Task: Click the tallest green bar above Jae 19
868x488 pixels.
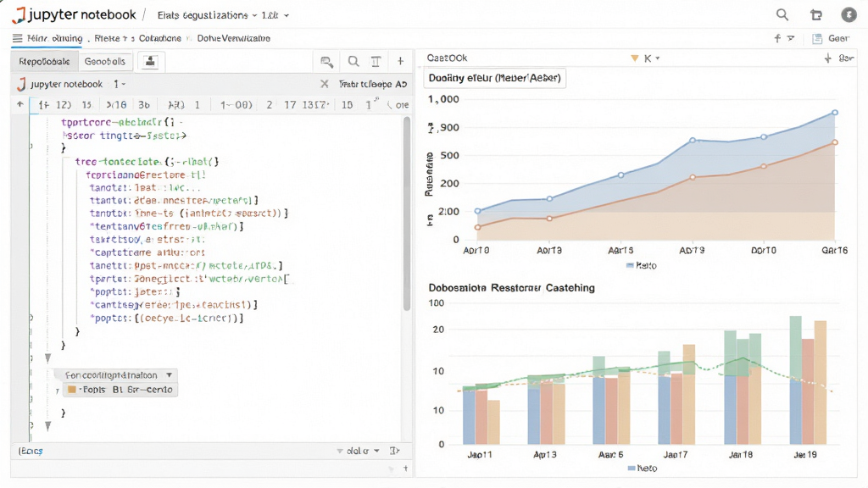Action: pyautogui.click(x=795, y=348)
